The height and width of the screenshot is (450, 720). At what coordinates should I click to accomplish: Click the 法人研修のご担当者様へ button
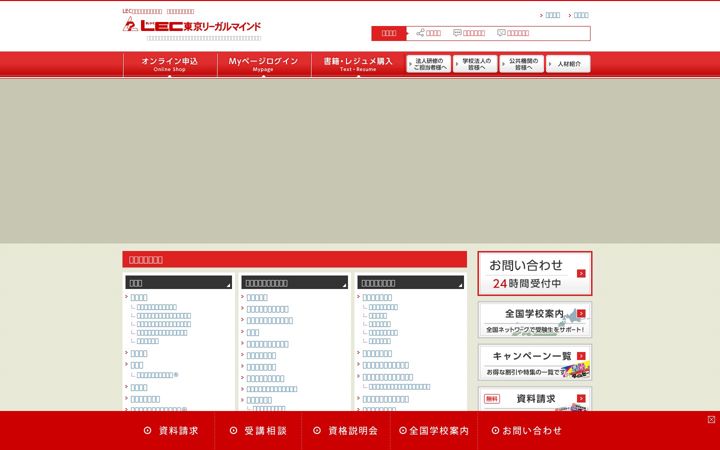[428, 64]
